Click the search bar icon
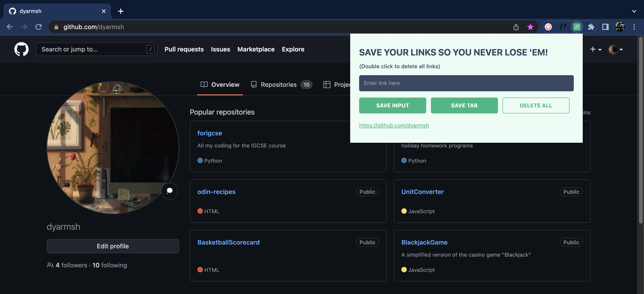644x294 pixels. pyautogui.click(x=150, y=49)
